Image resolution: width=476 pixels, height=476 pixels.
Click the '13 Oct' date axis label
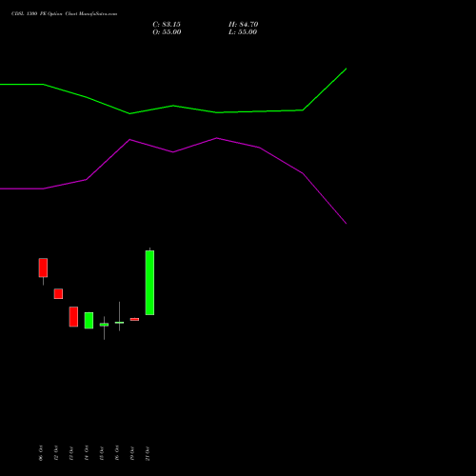tap(71, 453)
